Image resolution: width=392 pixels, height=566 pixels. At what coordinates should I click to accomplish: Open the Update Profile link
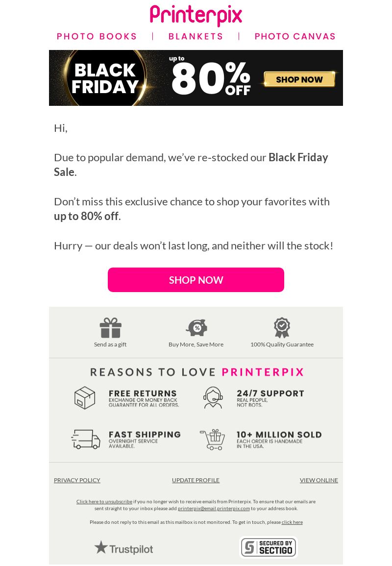click(x=196, y=480)
